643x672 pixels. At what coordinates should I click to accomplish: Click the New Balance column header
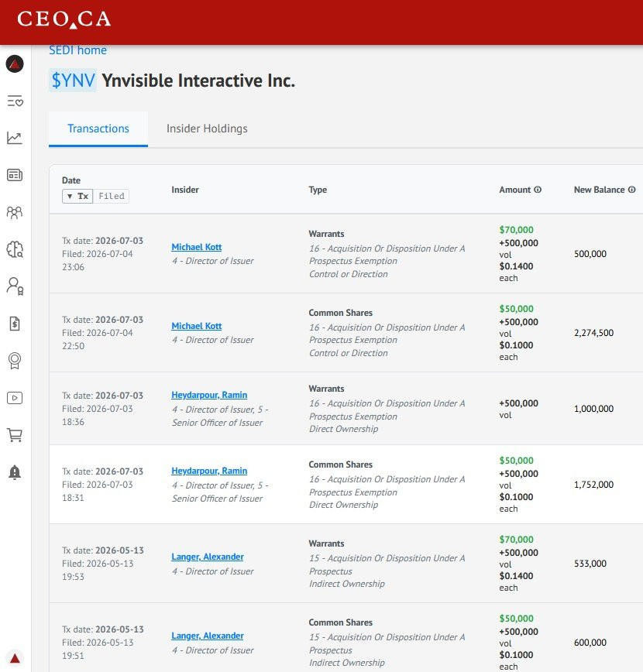(x=600, y=190)
